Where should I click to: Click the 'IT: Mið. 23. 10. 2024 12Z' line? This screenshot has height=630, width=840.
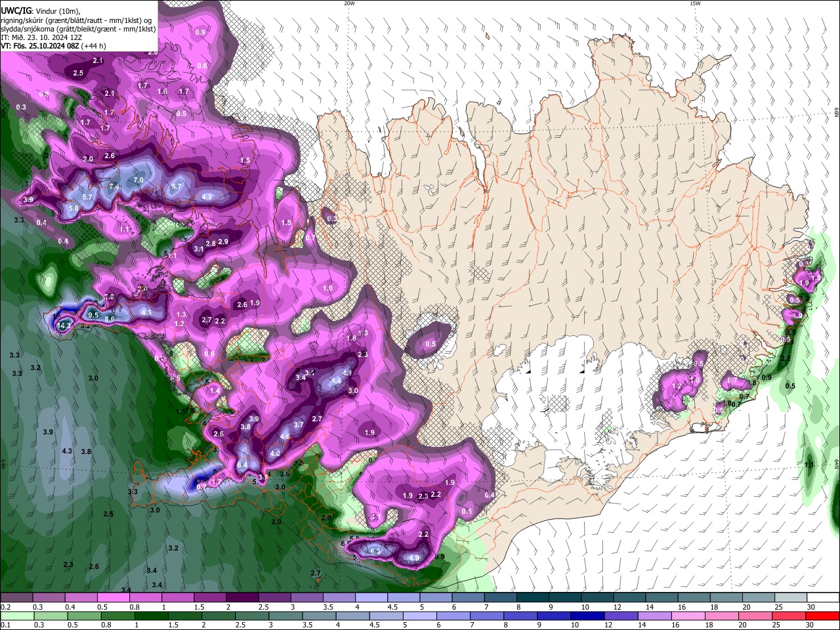point(41,37)
